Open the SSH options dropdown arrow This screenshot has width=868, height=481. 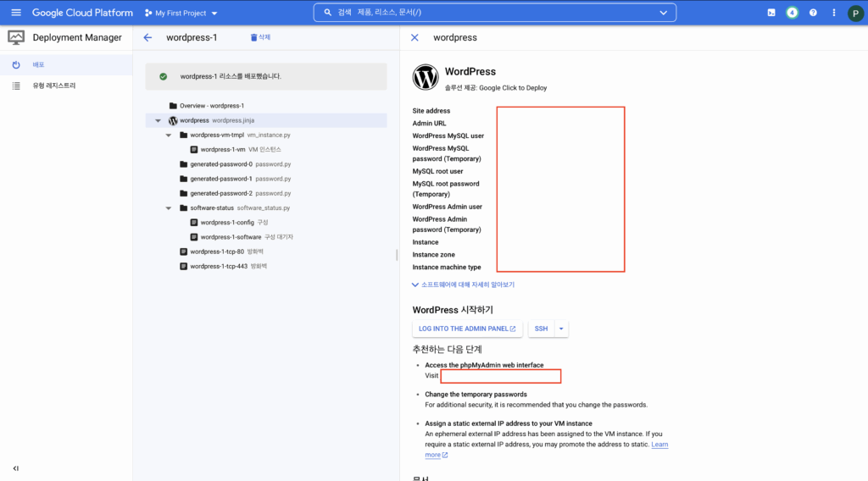tap(561, 329)
